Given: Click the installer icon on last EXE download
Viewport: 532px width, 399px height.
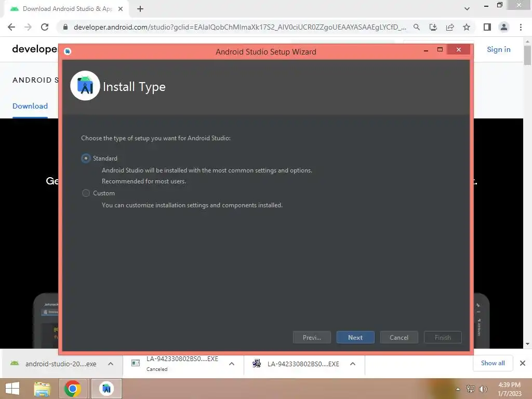Looking at the screenshot, I should tap(257, 364).
